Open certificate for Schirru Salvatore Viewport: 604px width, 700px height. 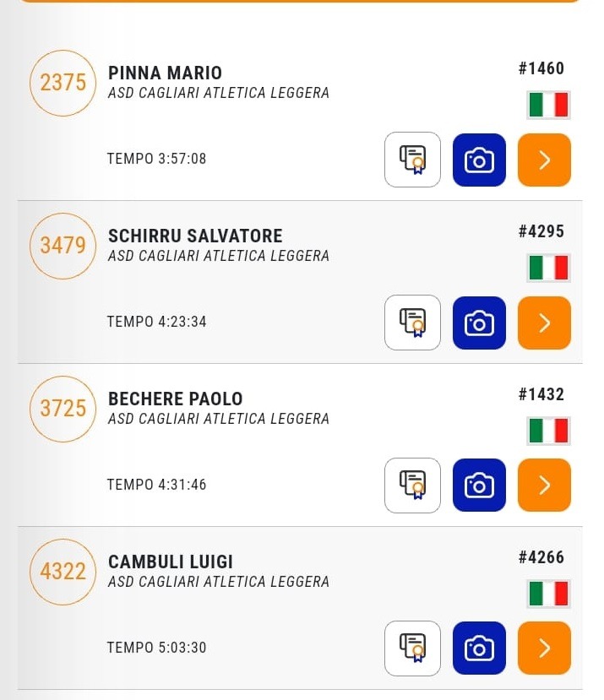[412, 323]
